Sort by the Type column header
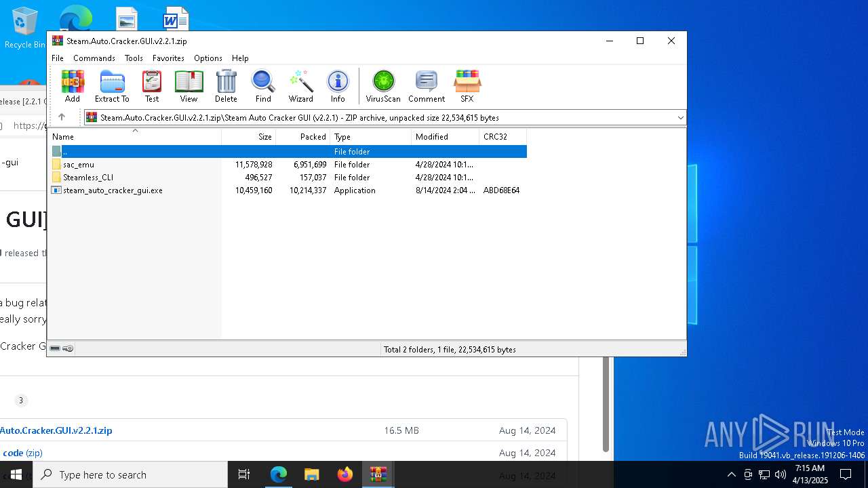The image size is (868, 488). pyautogui.click(x=371, y=136)
